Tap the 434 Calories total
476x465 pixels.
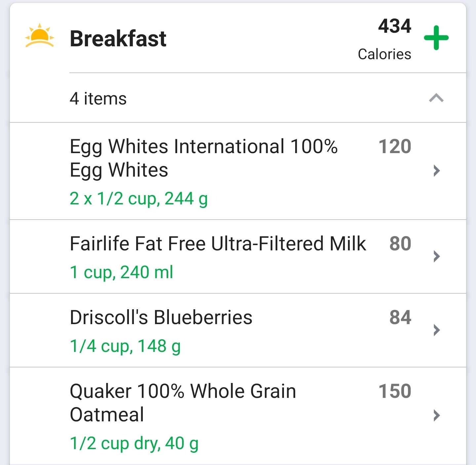(x=390, y=39)
